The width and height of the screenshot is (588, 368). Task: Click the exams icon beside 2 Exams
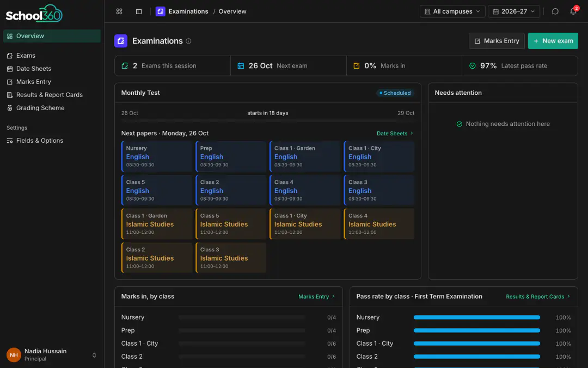pyautogui.click(x=125, y=66)
